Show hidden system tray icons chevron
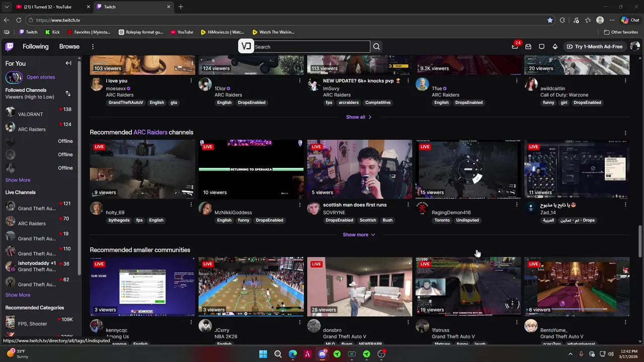 coord(570,354)
